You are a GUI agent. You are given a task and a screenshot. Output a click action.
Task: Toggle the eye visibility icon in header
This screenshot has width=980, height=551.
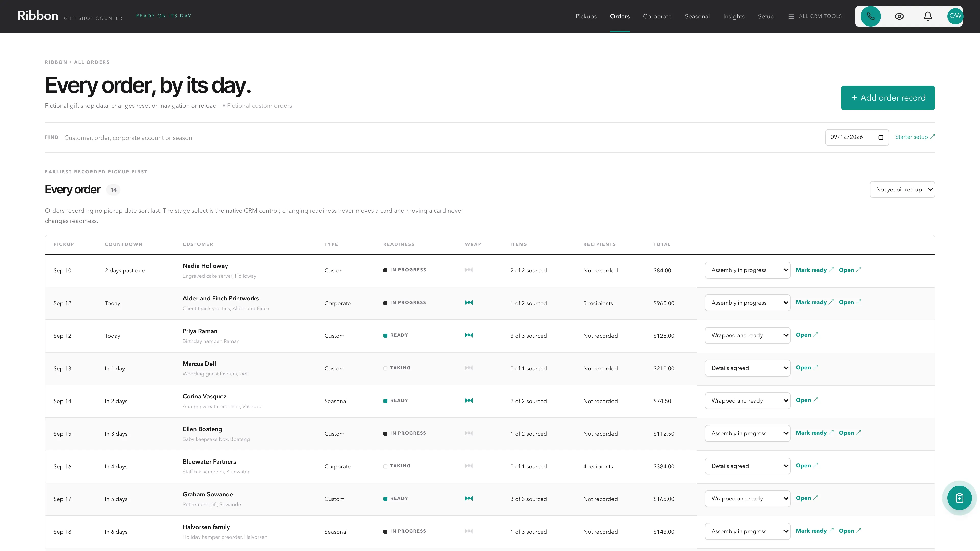[899, 16]
